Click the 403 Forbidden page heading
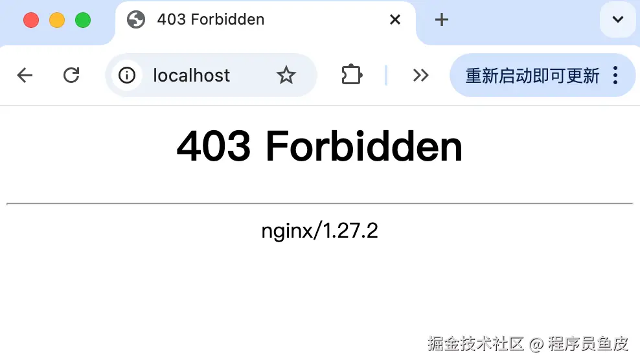This screenshot has height=364, width=640. (319, 146)
